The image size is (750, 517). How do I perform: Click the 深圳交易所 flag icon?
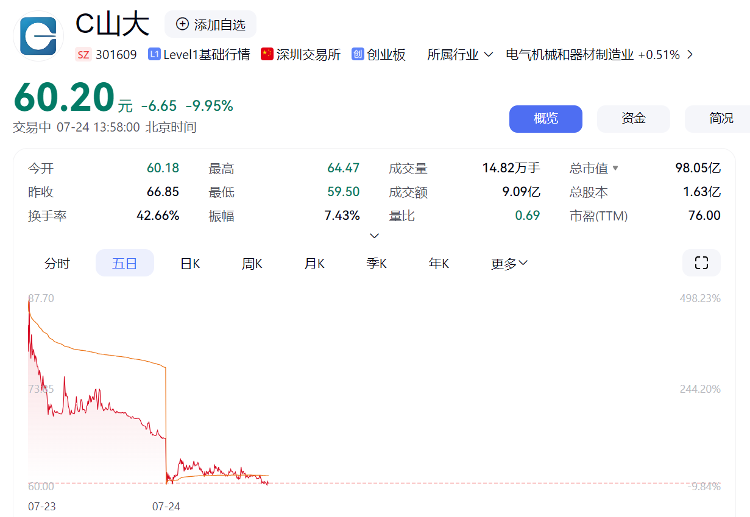(x=267, y=55)
